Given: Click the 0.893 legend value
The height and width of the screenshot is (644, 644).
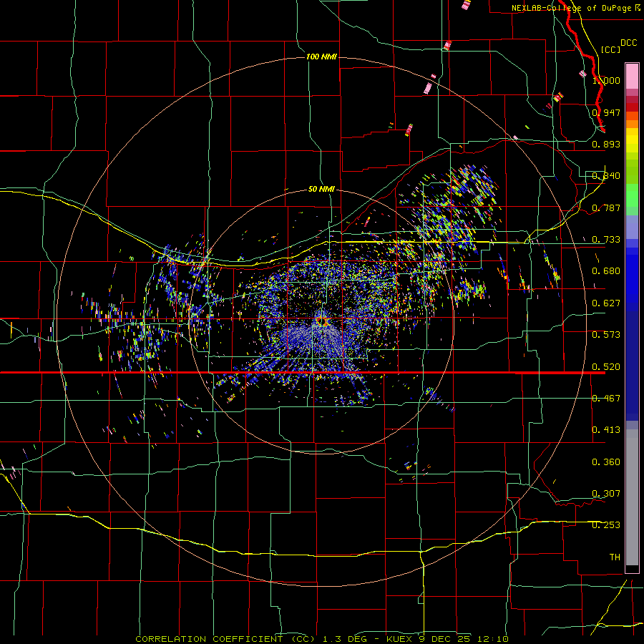Looking at the screenshot, I should [606, 144].
